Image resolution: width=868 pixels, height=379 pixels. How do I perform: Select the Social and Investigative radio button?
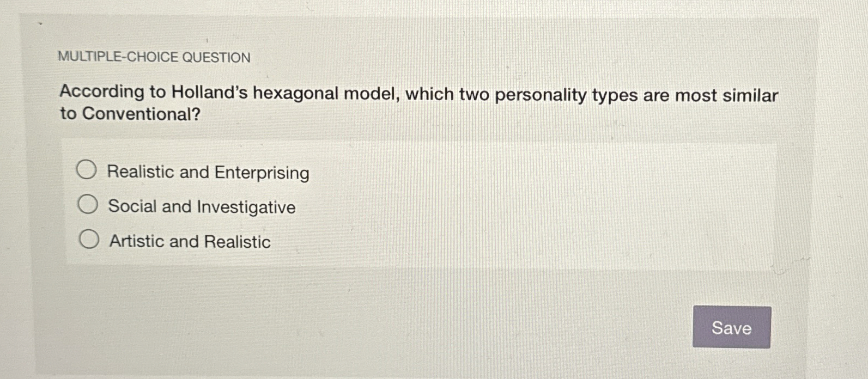pos(87,203)
